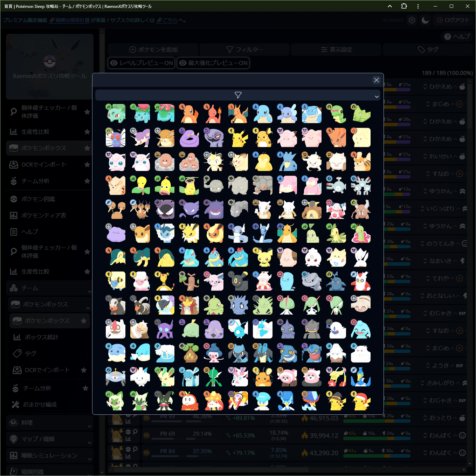Image resolution: width=476 pixels, height=476 pixels.
Task: Select Togepi from the grid
Action: click(x=336, y=257)
